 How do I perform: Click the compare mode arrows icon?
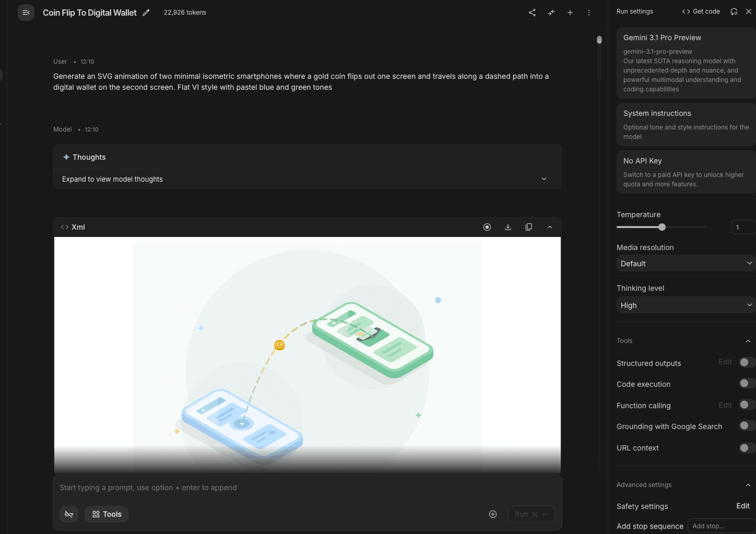[x=551, y=13]
